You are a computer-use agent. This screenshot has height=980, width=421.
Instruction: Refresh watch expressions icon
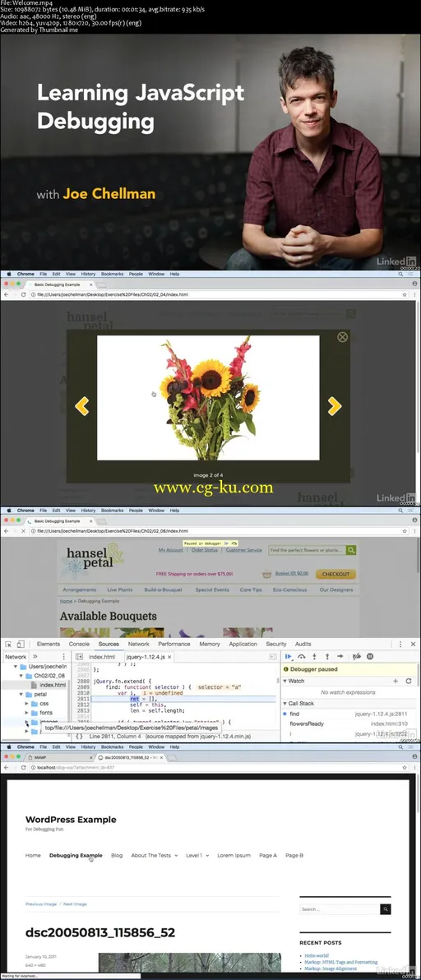click(409, 681)
